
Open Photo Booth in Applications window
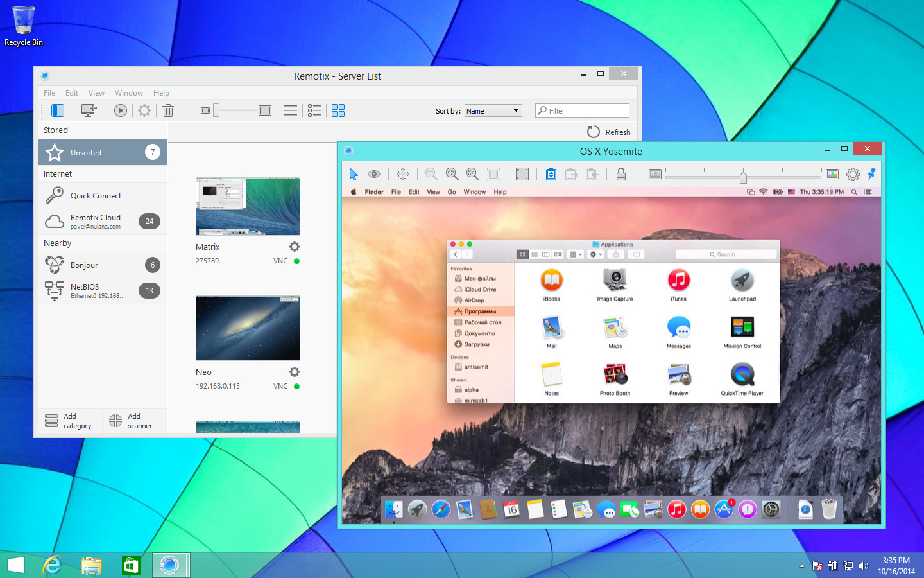point(615,379)
